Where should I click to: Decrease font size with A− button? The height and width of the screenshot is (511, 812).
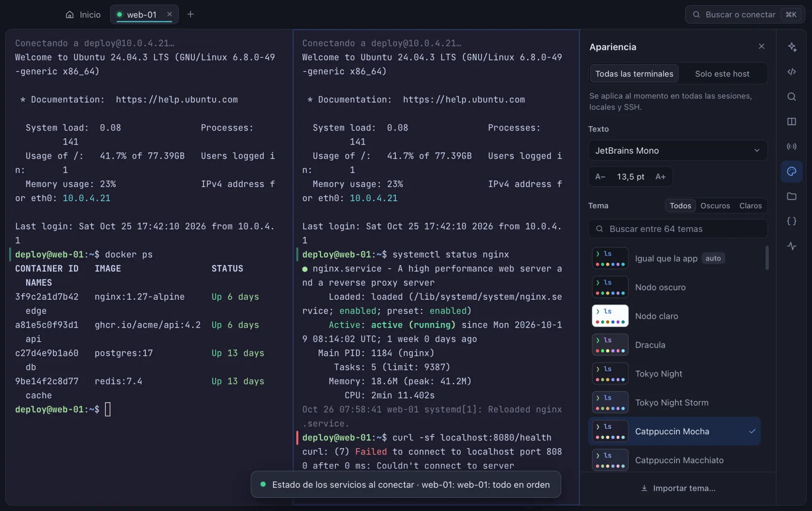point(600,176)
